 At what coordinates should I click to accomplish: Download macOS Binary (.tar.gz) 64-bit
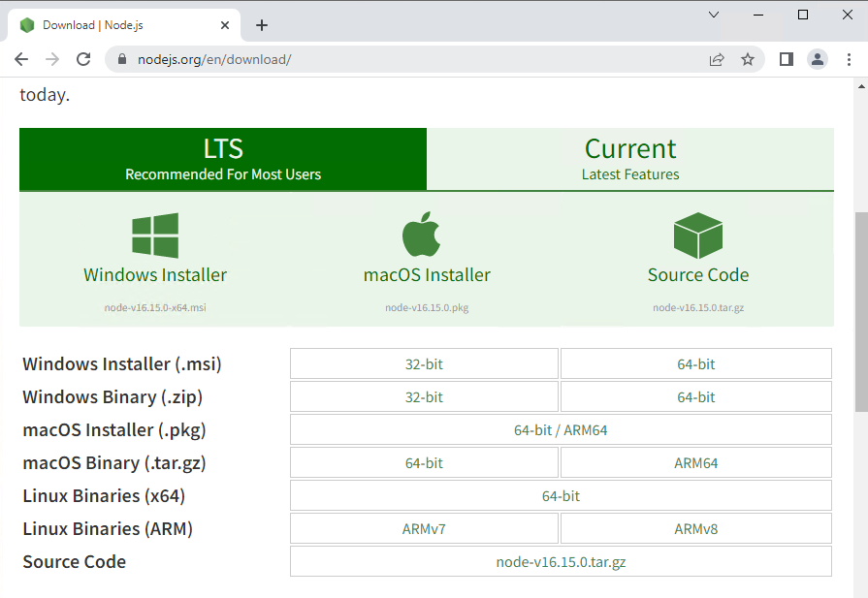pyautogui.click(x=424, y=462)
